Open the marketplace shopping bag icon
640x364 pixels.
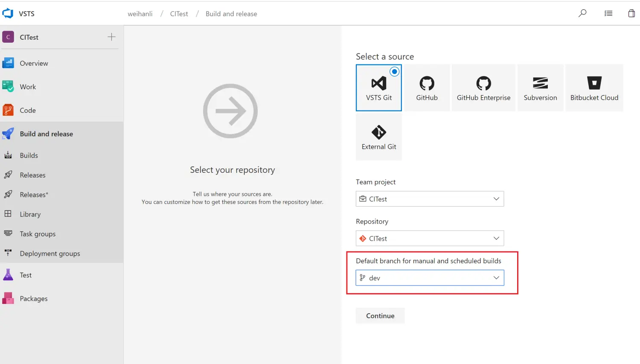click(631, 13)
